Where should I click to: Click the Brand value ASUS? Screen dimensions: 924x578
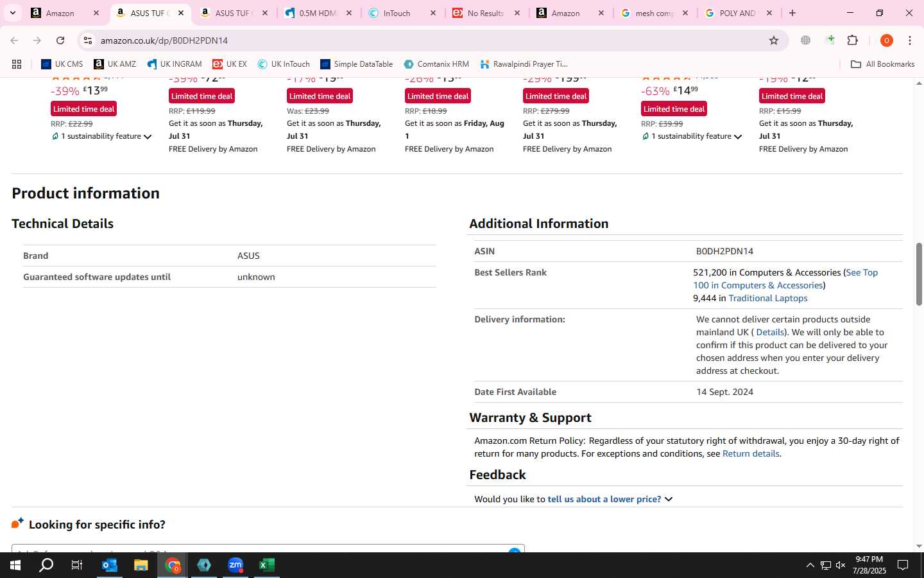pyautogui.click(x=248, y=256)
